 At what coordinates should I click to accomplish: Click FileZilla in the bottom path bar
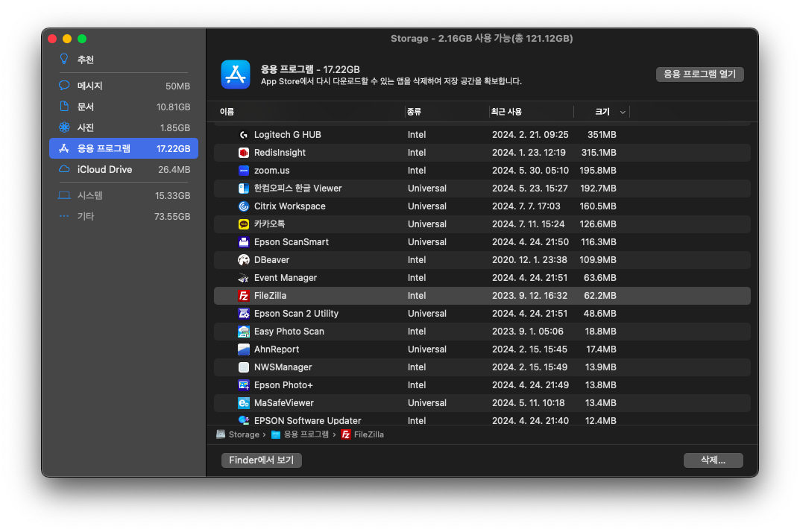[x=369, y=434]
